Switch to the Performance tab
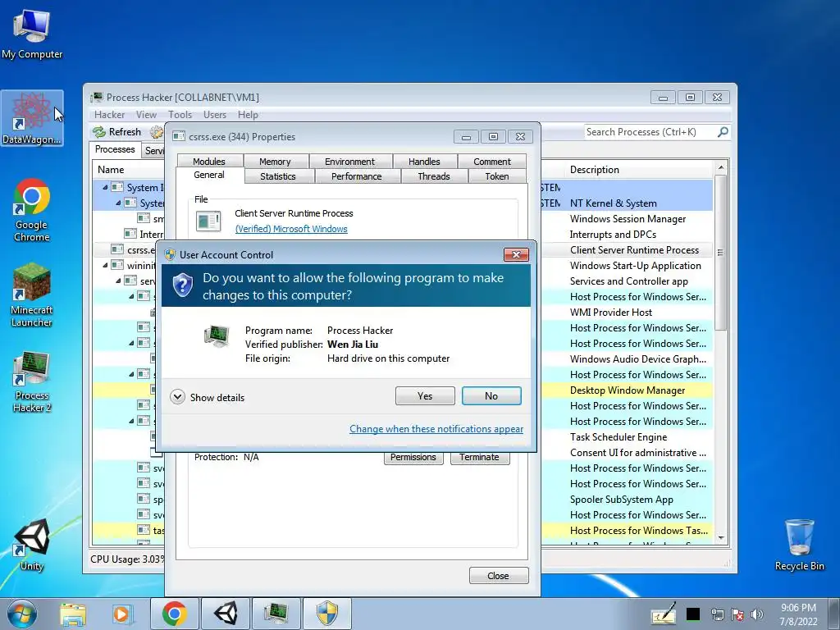Screen dimensions: 840x630 pos(357,176)
